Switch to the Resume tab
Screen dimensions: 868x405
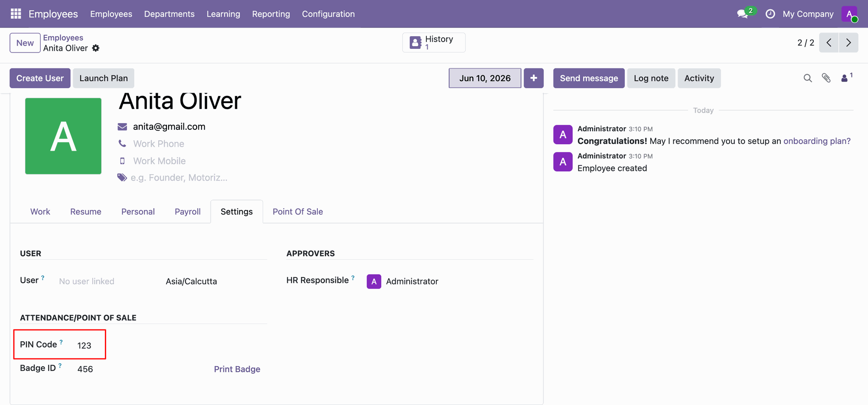point(85,212)
